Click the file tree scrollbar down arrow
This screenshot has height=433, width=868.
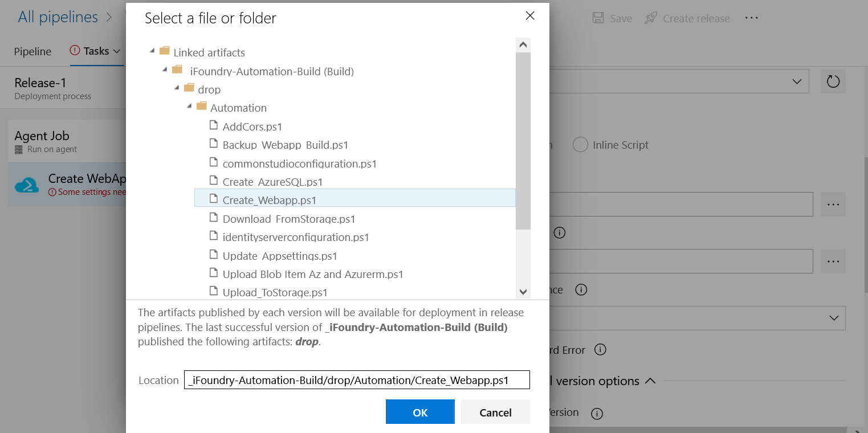click(523, 291)
